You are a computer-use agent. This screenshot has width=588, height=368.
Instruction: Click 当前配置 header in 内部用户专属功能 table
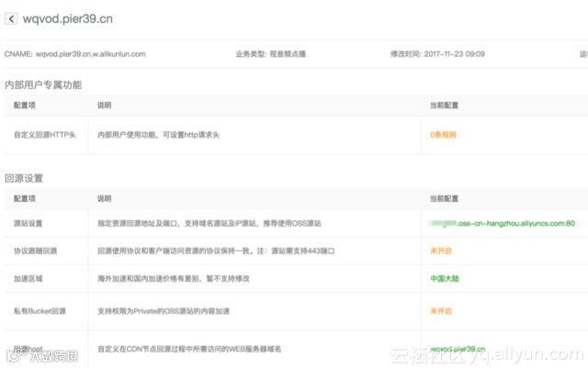click(444, 106)
